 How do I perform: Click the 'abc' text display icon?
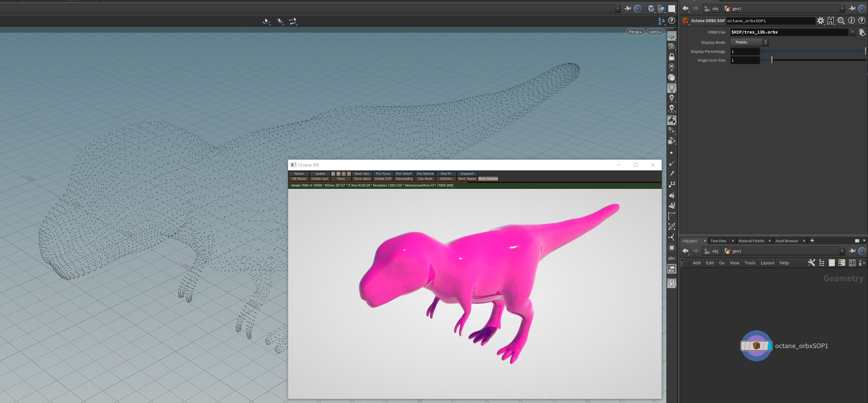672,258
